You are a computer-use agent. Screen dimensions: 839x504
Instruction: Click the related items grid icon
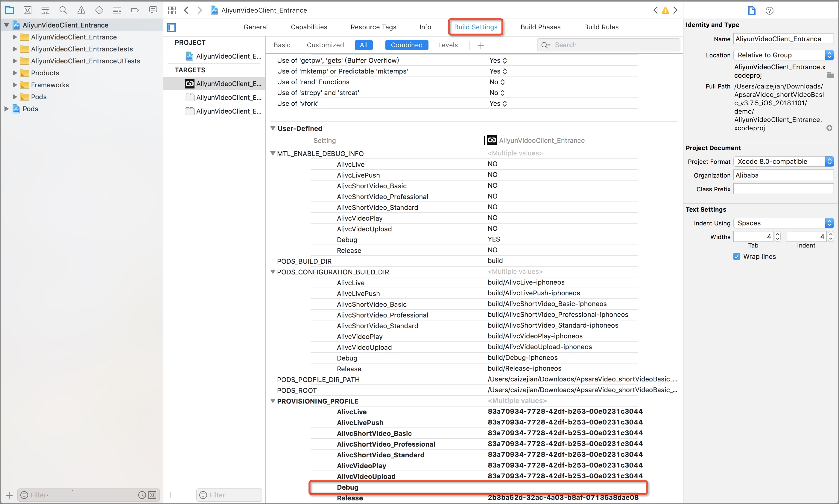pyautogui.click(x=172, y=10)
